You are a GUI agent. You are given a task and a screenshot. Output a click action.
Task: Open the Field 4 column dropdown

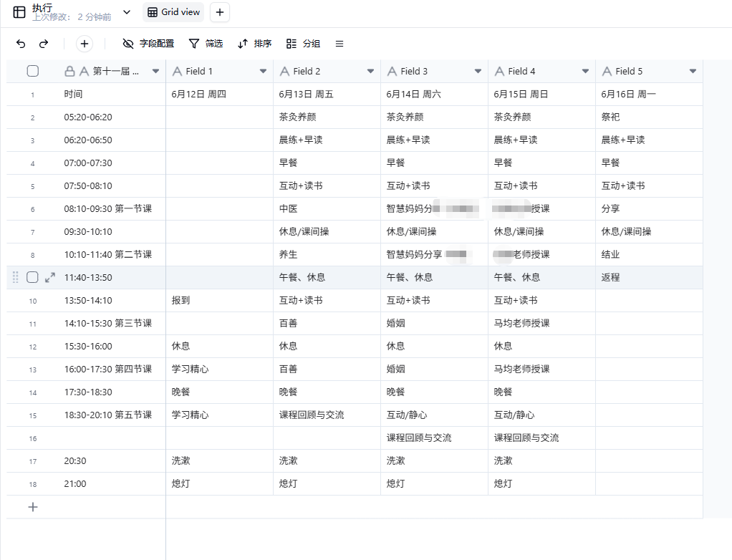click(x=585, y=72)
